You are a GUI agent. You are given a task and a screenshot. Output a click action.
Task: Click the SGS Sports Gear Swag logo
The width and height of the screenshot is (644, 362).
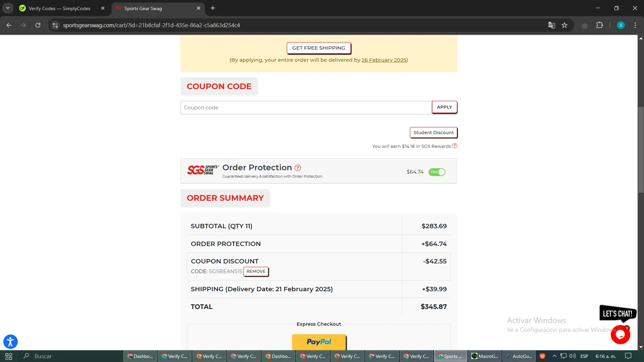tap(203, 170)
